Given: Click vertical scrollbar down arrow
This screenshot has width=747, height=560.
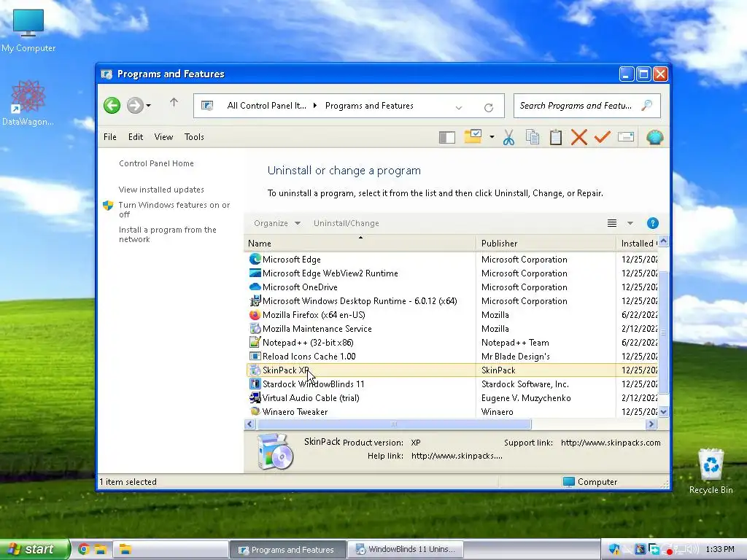Looking at the screenshot, I should [663, 411].
